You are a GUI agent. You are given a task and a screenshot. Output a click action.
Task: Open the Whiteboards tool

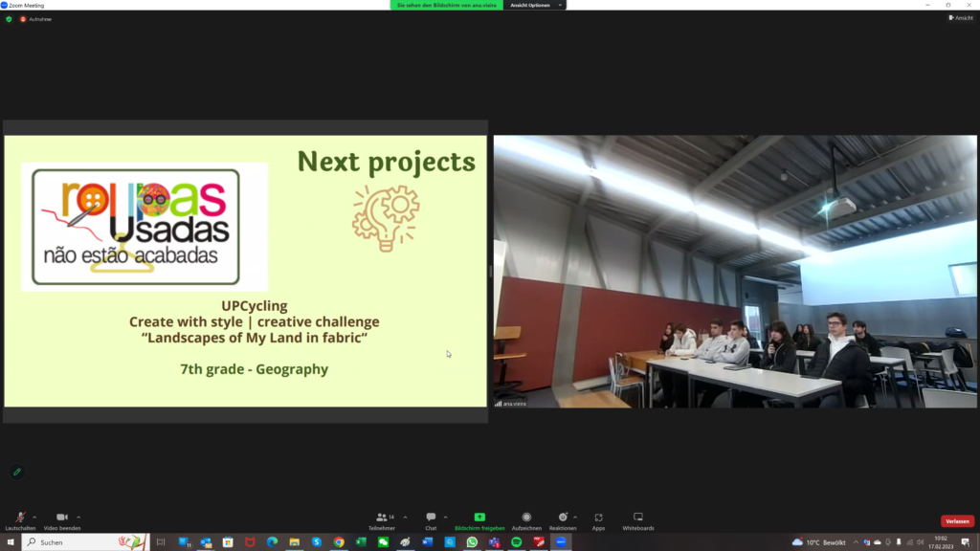638,518
